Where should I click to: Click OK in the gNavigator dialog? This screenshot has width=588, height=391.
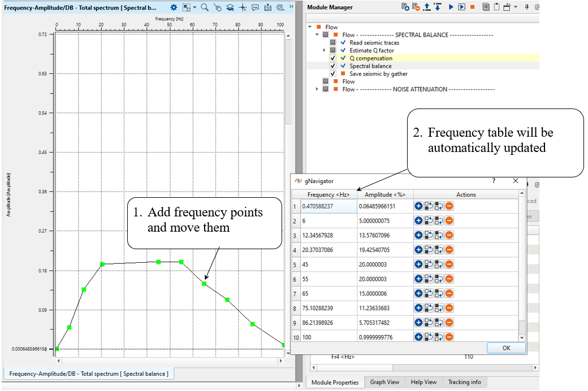506,348
